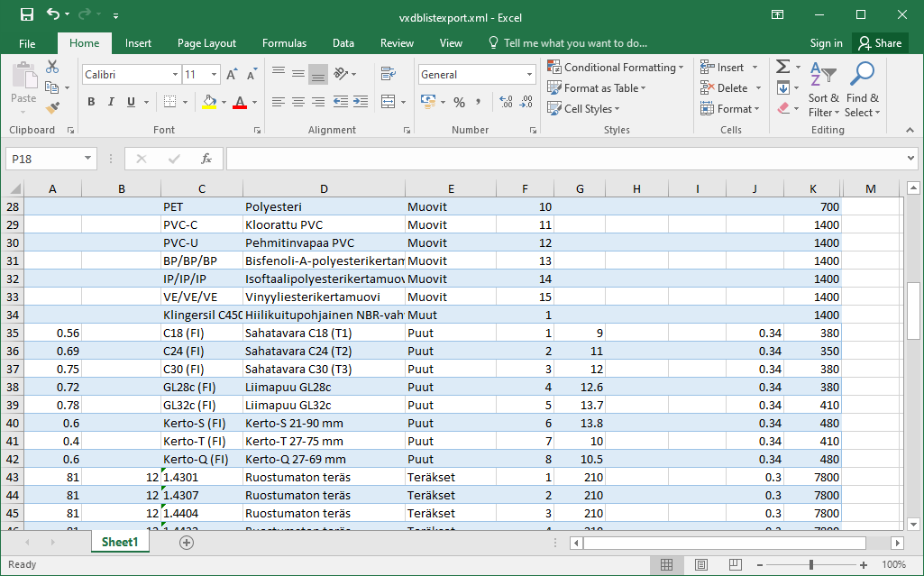Click the Save icon in title bar
This screenshot has height=576, width=924.
click(x=26, y=15)
